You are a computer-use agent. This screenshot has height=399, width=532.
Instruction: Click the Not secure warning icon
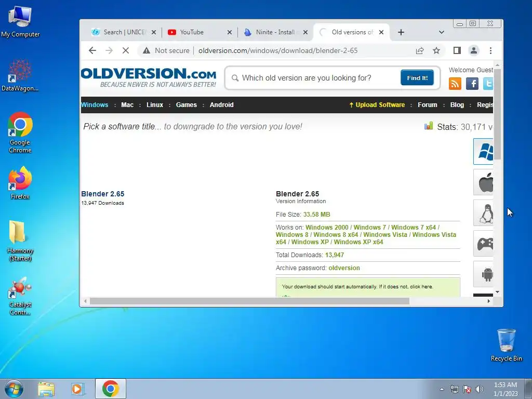click(x=146, y=50)
